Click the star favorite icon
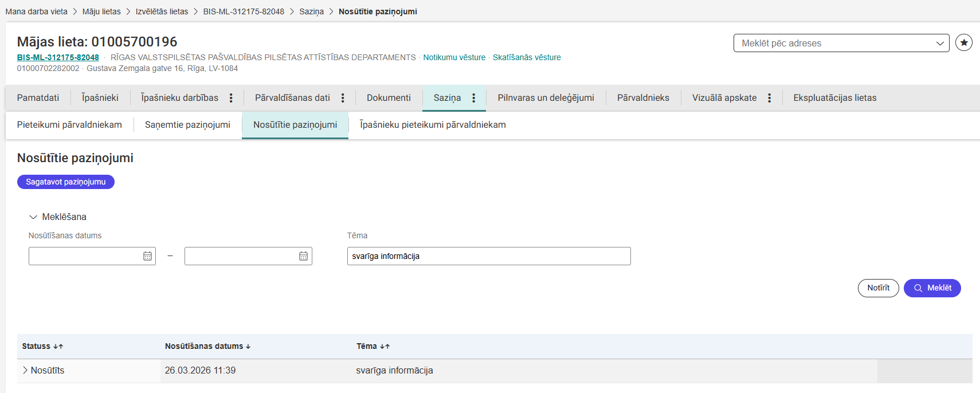 coord(964,42)
